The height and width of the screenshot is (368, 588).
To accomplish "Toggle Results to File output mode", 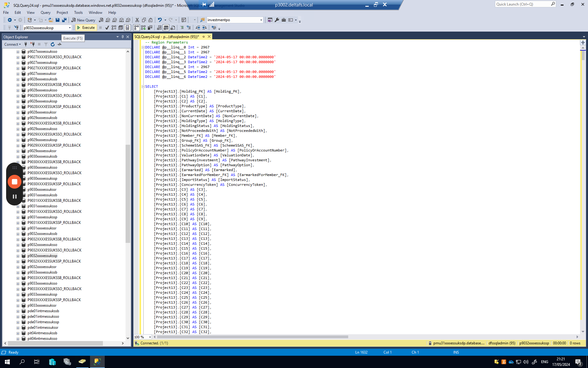I will tap(173, 28).
